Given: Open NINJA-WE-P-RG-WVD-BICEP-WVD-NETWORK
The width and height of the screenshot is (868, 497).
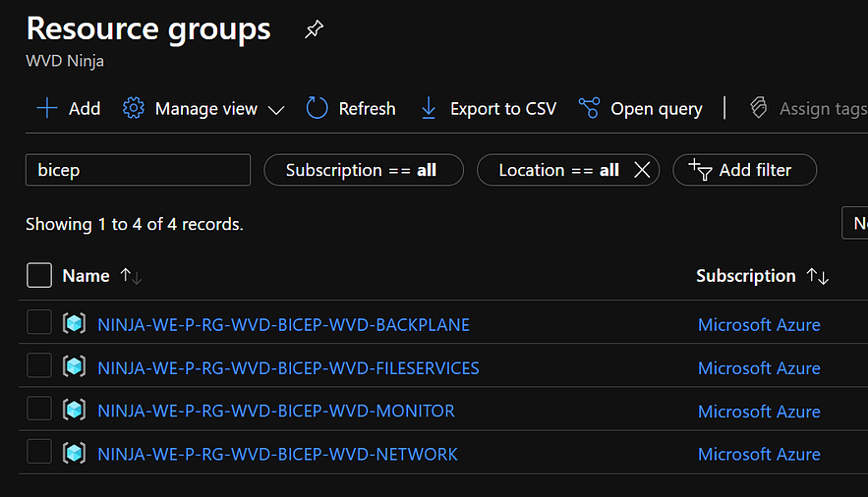Looking at the screenshot, I should [x=278, y=454].
